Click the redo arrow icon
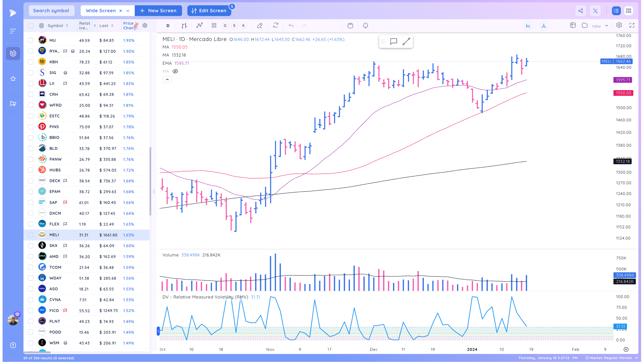The height and width of the screenshot is (362, 644). tap(304, 25)
